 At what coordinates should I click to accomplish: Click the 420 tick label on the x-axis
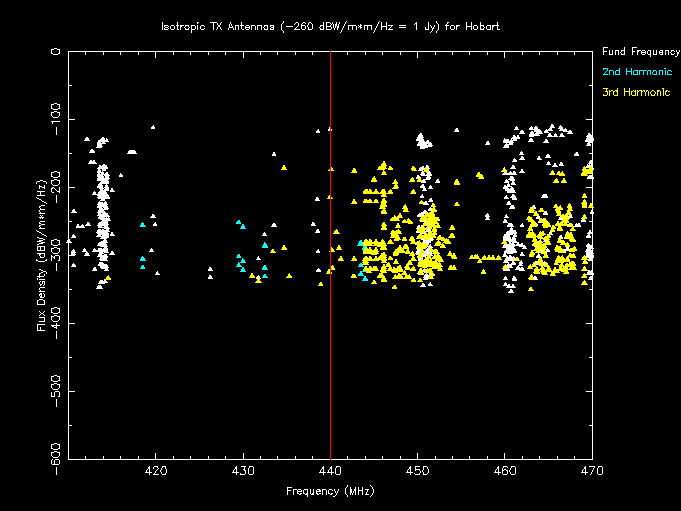155,471
